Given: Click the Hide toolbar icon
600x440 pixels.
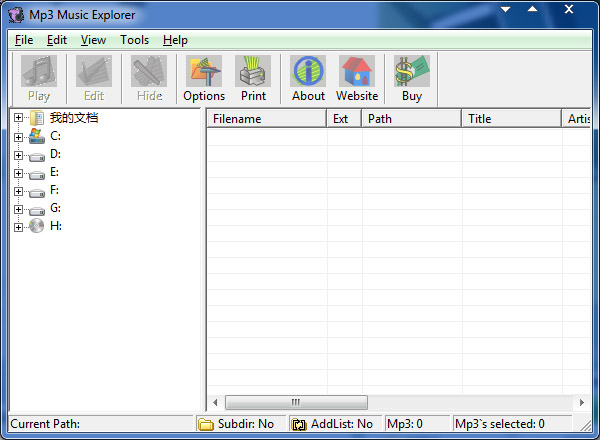Looking at the screenshot, I should click(x=149, y=72).
